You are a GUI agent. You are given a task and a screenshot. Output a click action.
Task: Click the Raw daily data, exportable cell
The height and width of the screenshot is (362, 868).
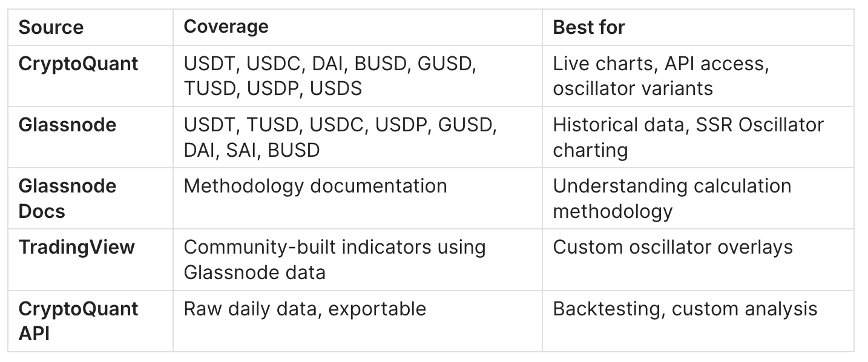tap(304, 309)
